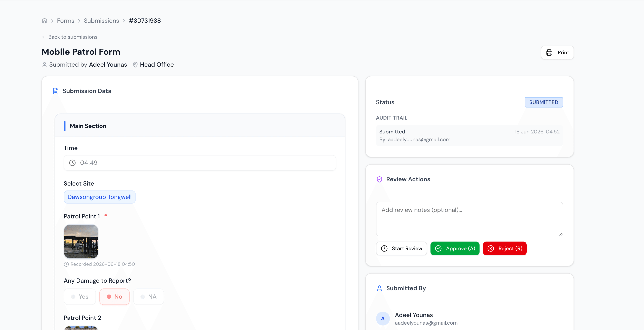Image resolution: width=644 pixels, height=330 pixels.
Task: Select the Dawsongroup Tongwell site chip
Action: (99, 197)
